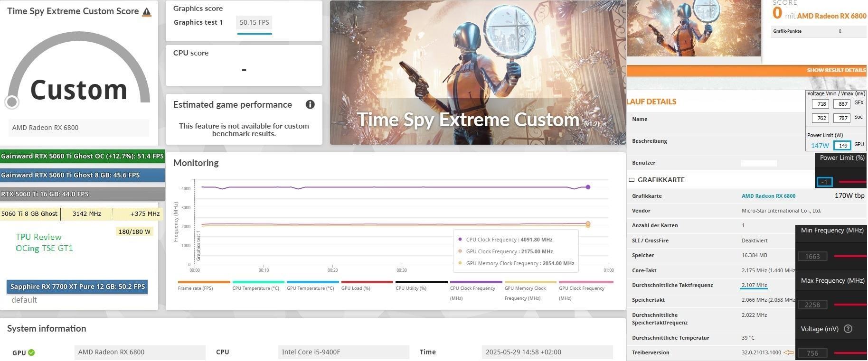Image resolution: width=868 pixels, height=361 pixels.
Task: Click the Power Limit (%) value box -1
Action: pos(824,182)
